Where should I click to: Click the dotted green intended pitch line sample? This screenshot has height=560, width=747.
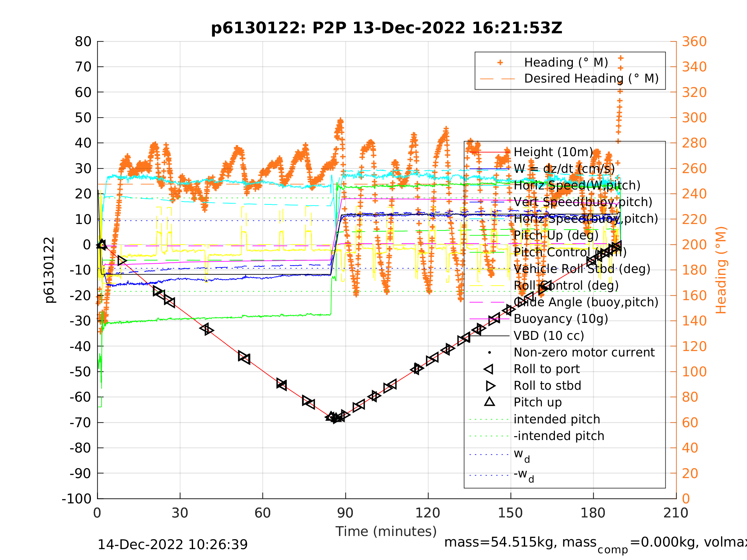tap(489, 419)
